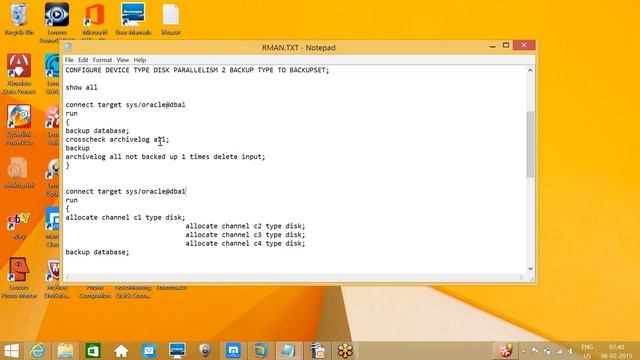640x360 pixels.
Task: Click 'archivelog all not backed up 1 times' line
Action: pyautogui.click(x=165, y=157)
